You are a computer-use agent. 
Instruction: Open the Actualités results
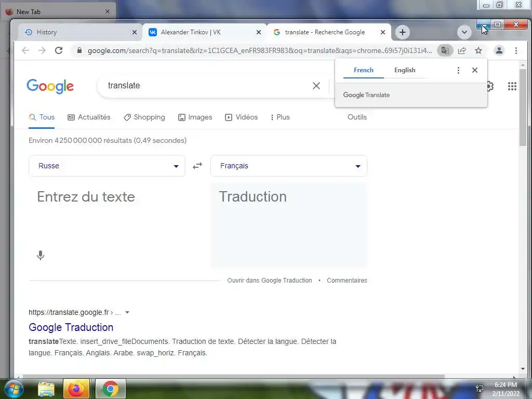click(x=89, y=117)
